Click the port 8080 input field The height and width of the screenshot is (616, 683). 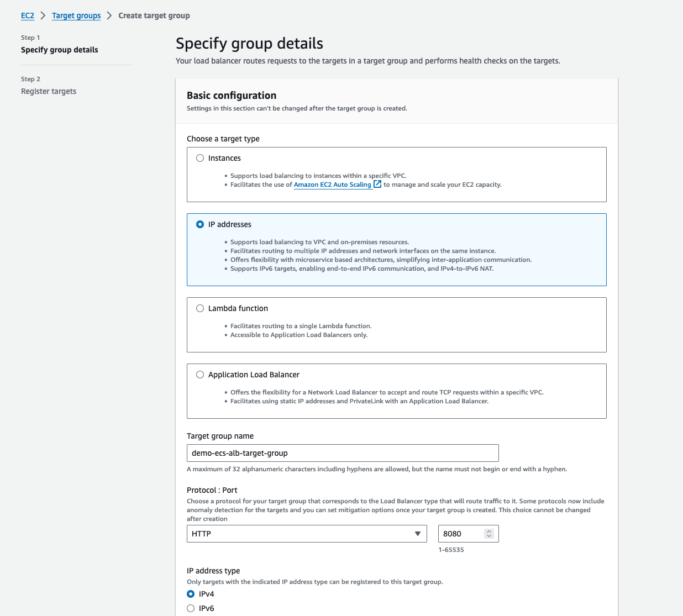pos(461,534)
